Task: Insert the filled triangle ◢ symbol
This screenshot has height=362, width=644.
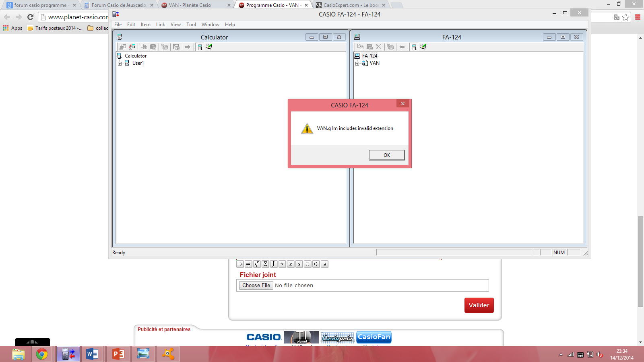Action: 324,264
